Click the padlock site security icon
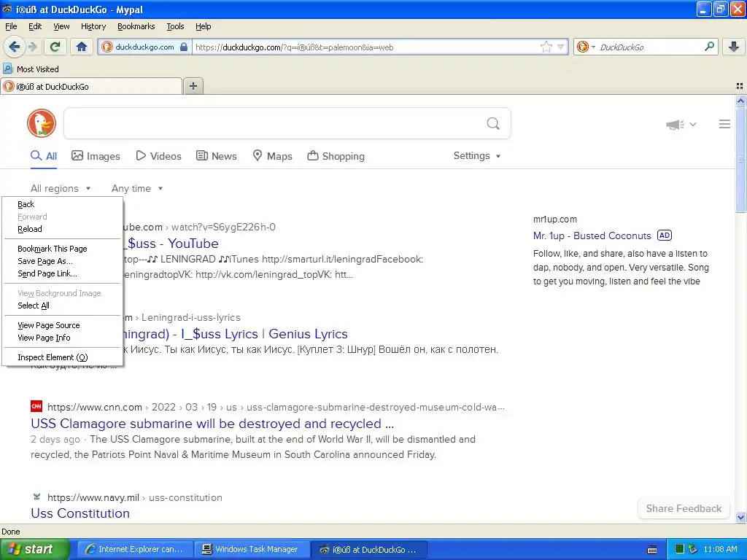This screenshot has height=560, width=747. point(184,47)
